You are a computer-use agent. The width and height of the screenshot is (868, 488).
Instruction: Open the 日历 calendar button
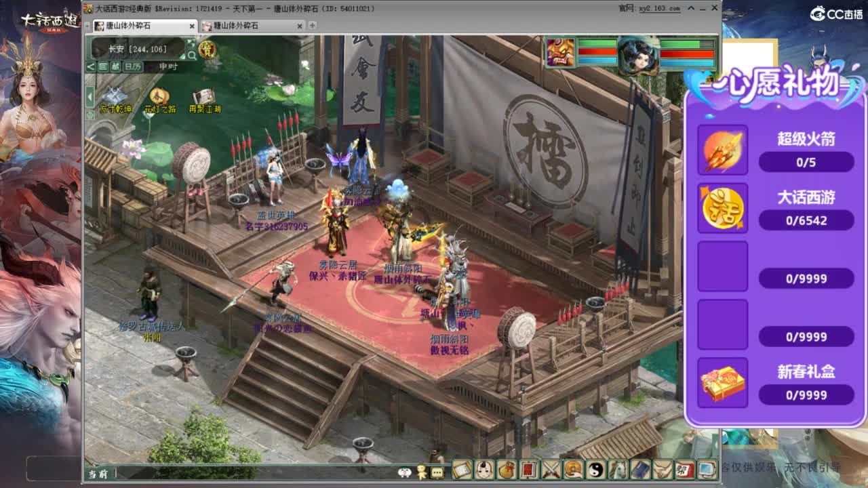[133, 66]
